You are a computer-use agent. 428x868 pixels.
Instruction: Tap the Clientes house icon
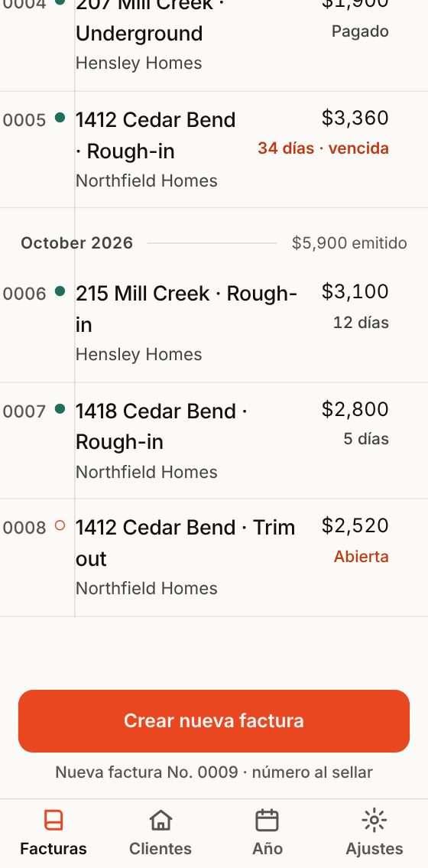[160, 821]
